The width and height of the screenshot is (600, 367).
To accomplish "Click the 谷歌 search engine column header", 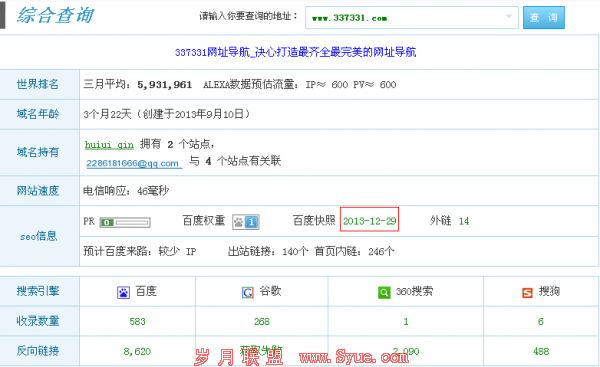I will tap(270, 292).
